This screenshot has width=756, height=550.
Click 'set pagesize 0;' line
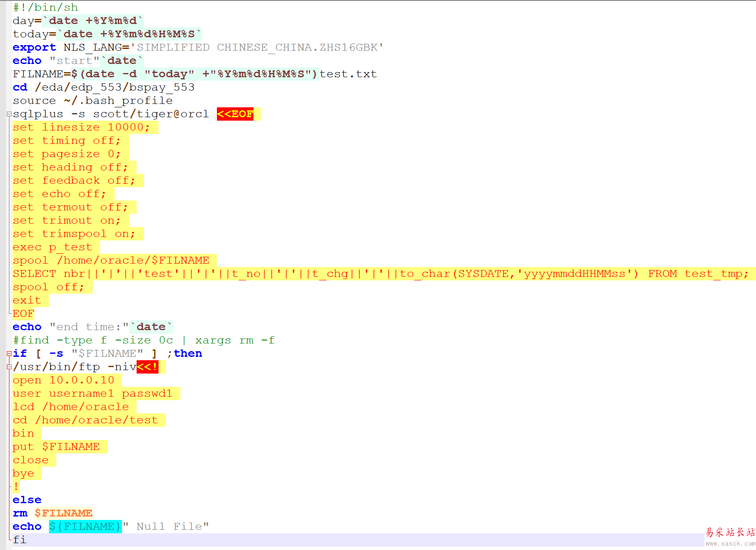coord(67,154)
